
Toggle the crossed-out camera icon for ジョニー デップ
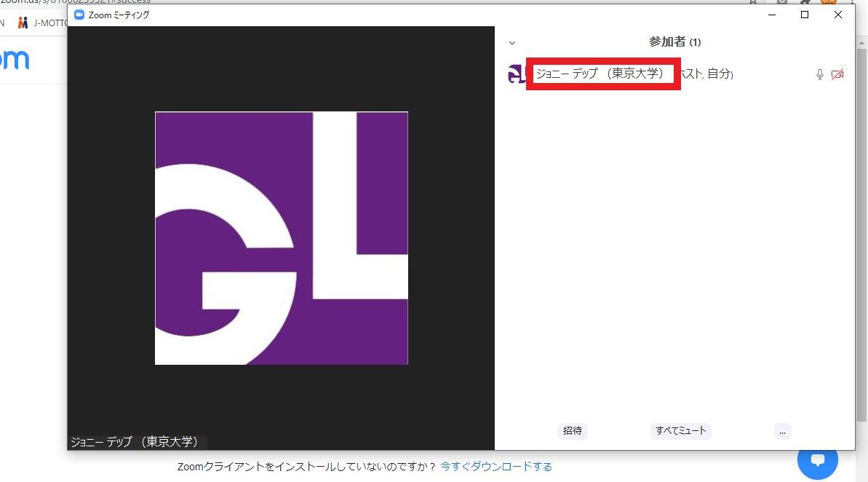(x=837, y=74)
